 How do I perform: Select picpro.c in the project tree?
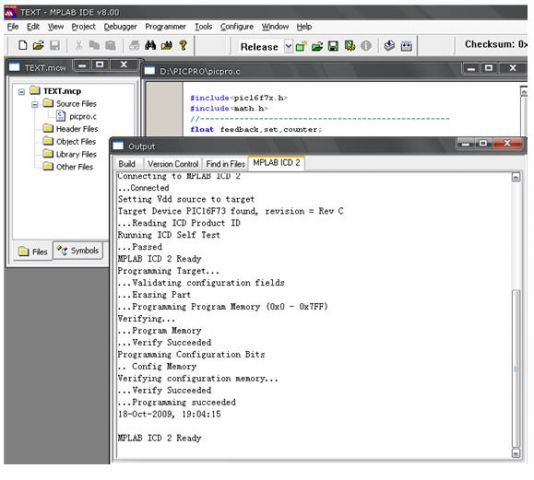point(83,117)
